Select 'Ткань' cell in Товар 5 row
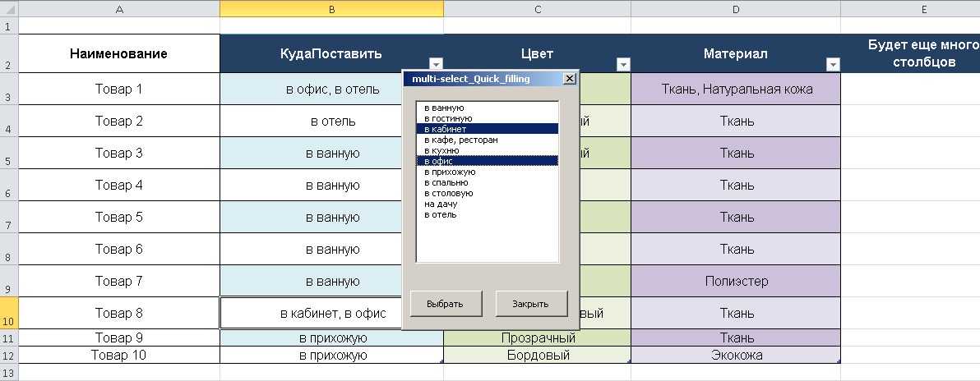 tap(736, 217)
